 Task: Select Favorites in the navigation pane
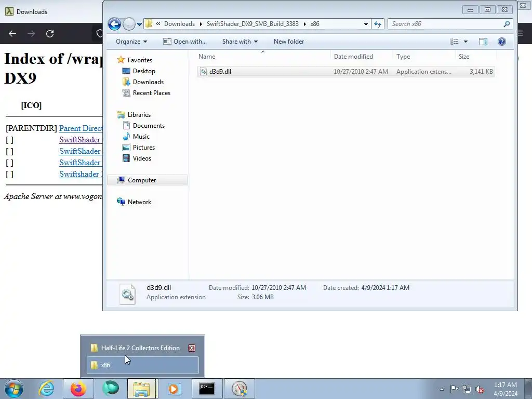tap(140, 60)
